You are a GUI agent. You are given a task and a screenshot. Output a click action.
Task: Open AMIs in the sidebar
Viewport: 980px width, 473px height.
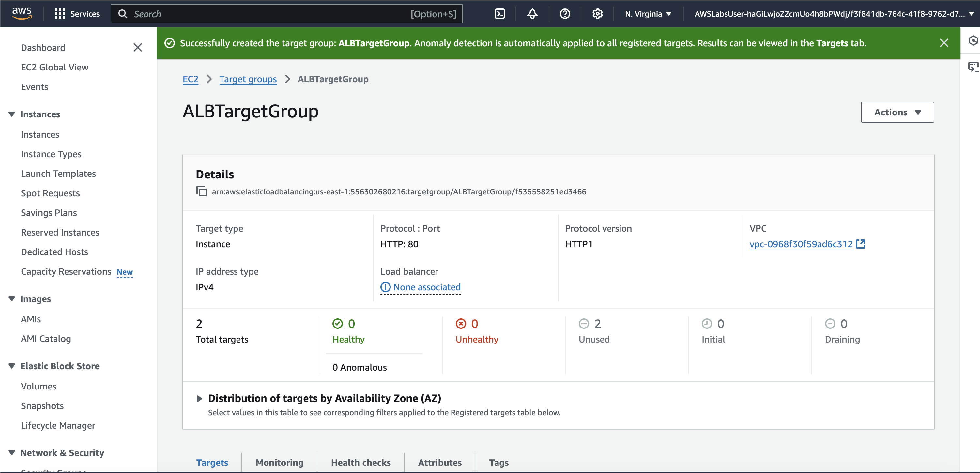pos(31,319)
